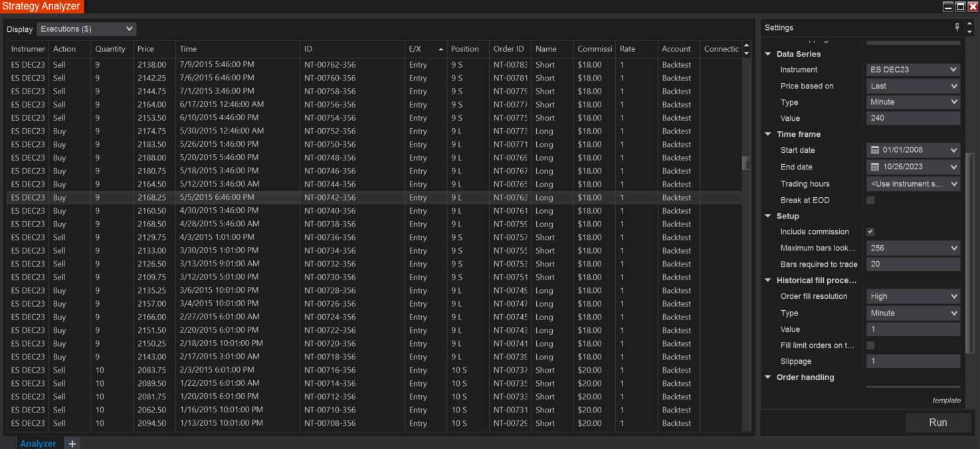Sort by the Connection column header

(722, 49)
